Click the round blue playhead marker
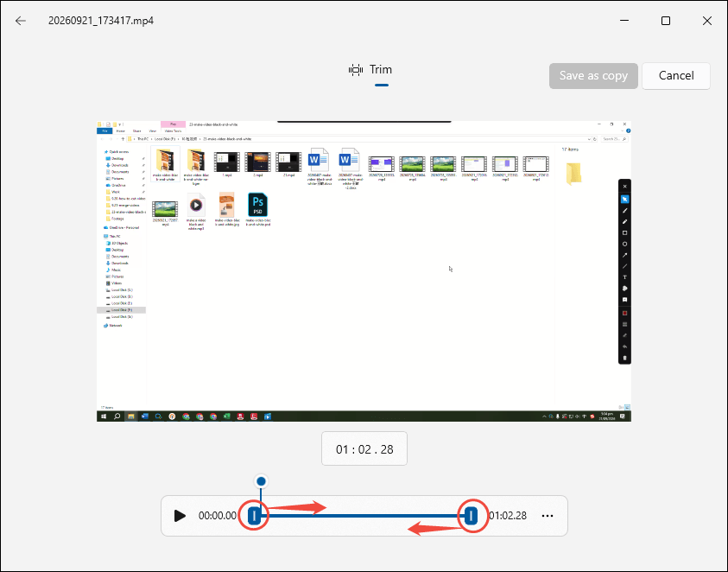The width and height of the screenshot is (728, 572). coord(261,481)
